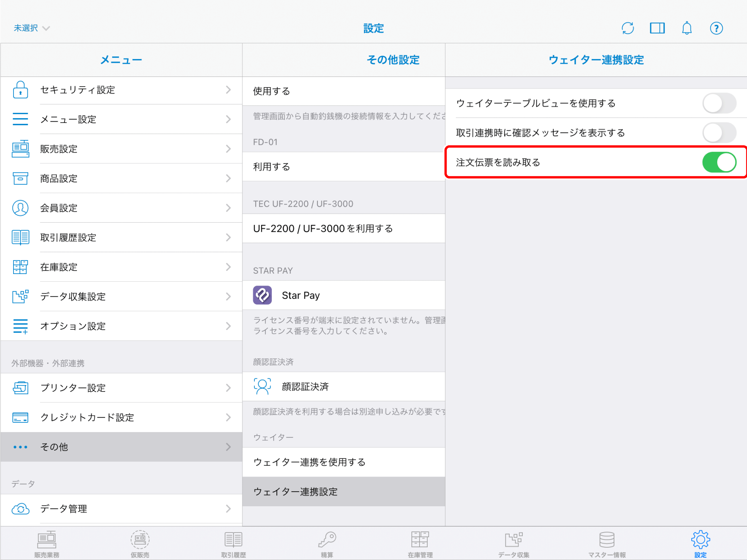Click the セキュリティ設定 lock icon
Viewport: 747px width, 560px height.
tap(20, 90)
